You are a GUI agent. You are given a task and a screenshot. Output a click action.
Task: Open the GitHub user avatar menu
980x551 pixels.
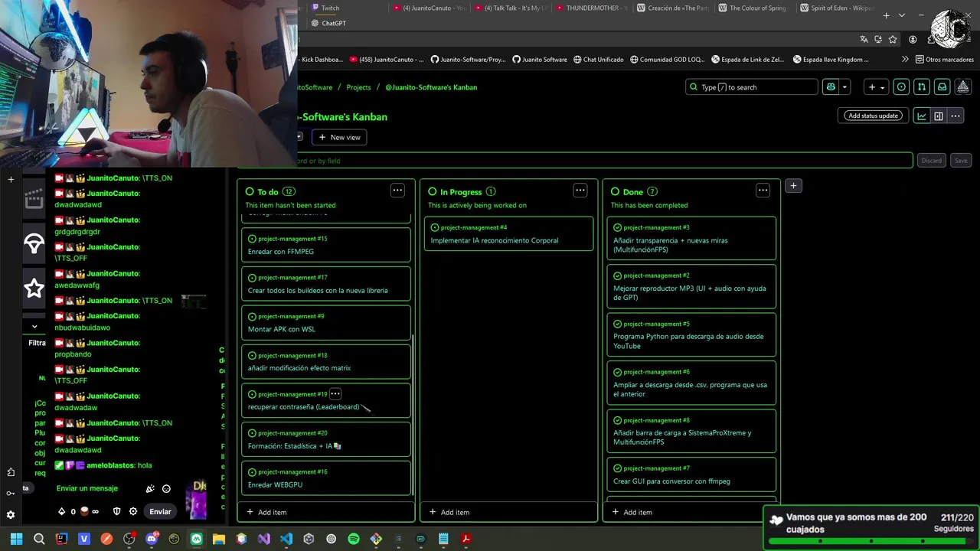[x=963, y=87]
